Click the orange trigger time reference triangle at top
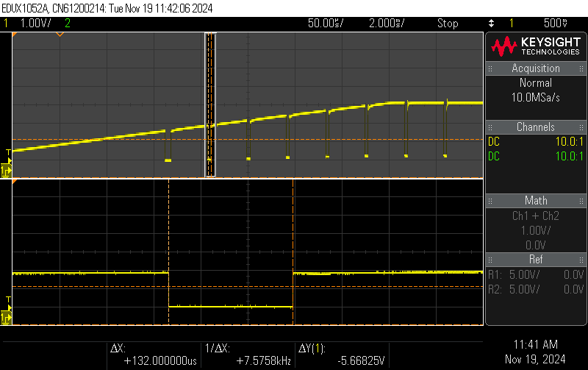 click(60, 35)
